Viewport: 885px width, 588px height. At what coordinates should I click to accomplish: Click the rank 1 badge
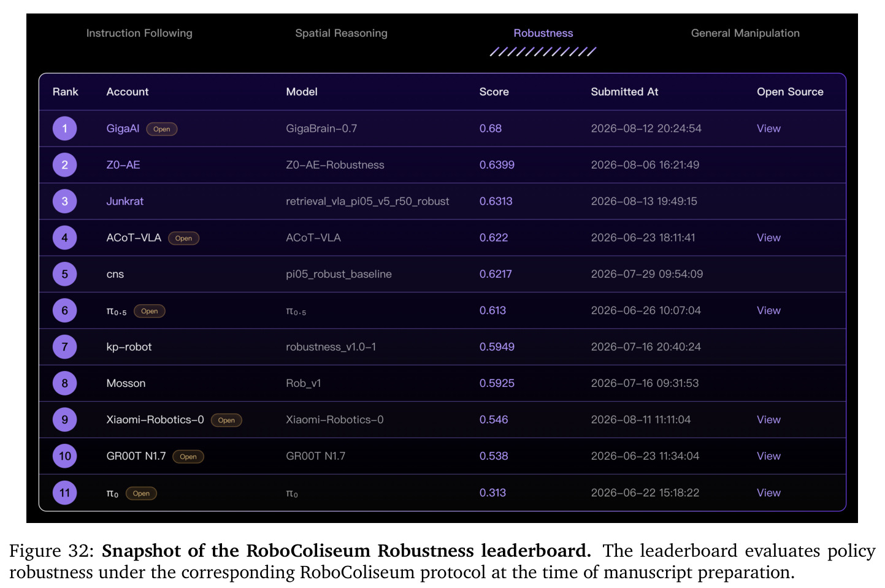pyautogui.click(x=64, y=129)
